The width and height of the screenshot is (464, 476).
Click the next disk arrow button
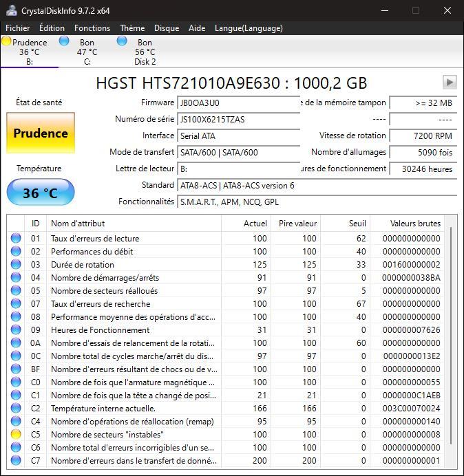[x=450, y=83]
